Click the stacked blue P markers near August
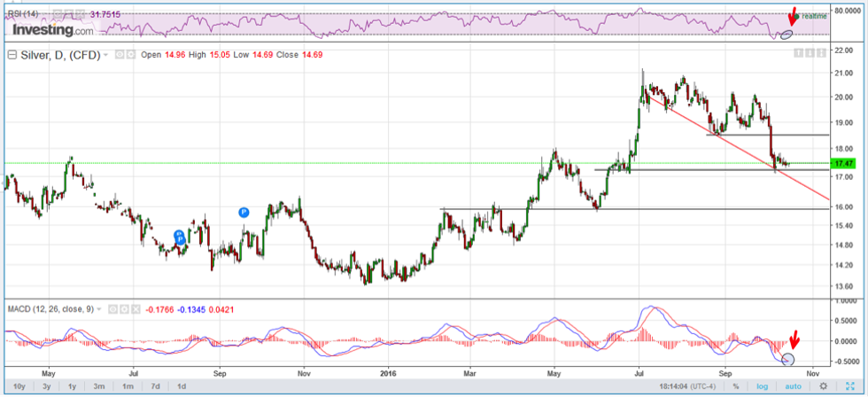 click(x=179, y=237)
